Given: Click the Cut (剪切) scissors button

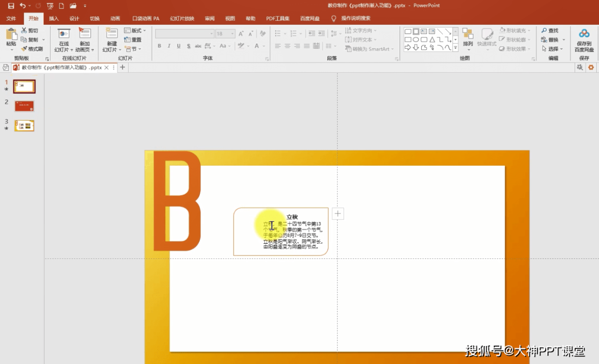Looking at the screenshot, I should pos(30,30).
